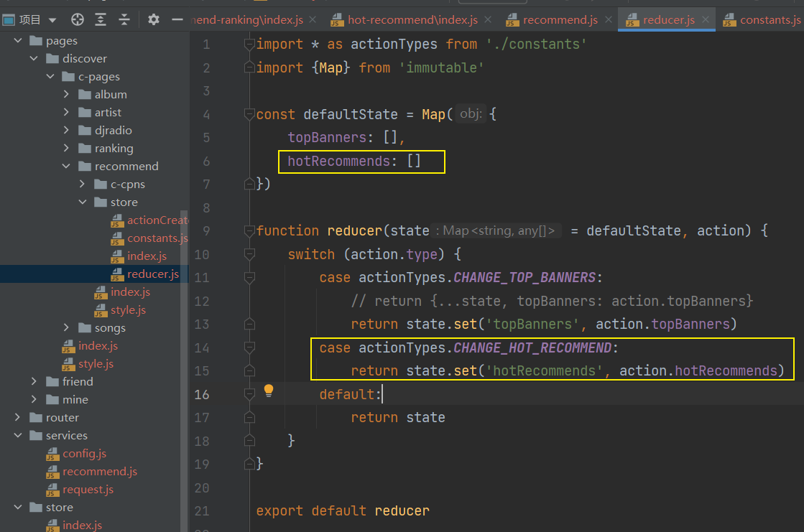The image size is (804, 532).
Task: Click the CHANGE_HOT_RECOMMEND constant on line 14
Action: (532, 347)
